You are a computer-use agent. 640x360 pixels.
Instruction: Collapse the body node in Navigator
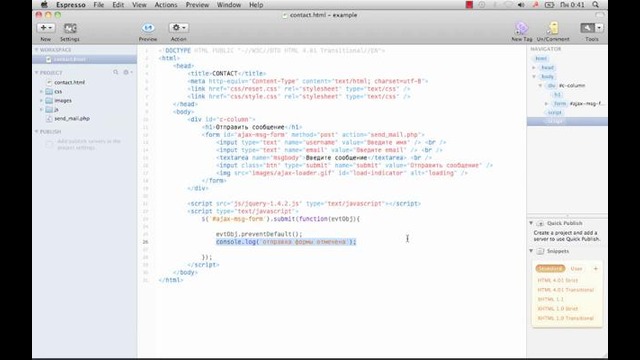pos(534,76)
